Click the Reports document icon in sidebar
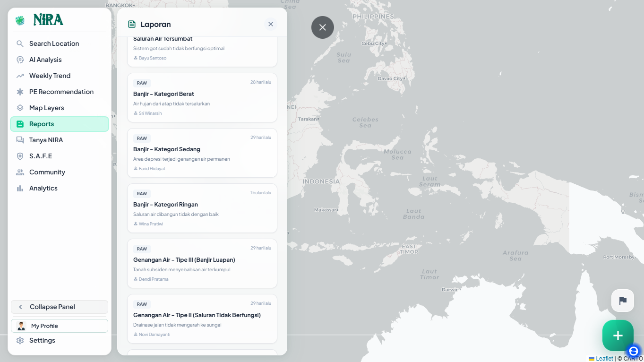 [x=20, y=124]
